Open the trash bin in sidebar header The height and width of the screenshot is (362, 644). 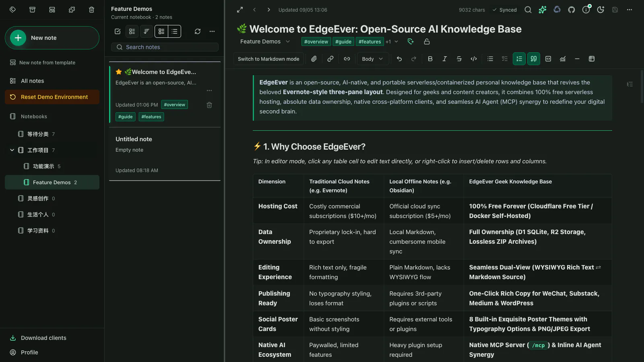(x=91, y=10)
